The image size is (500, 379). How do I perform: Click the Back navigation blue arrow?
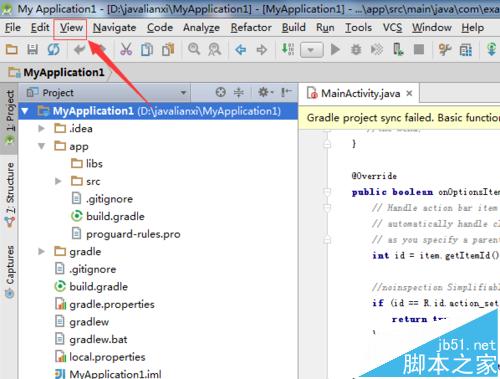(x=241, y=50)
